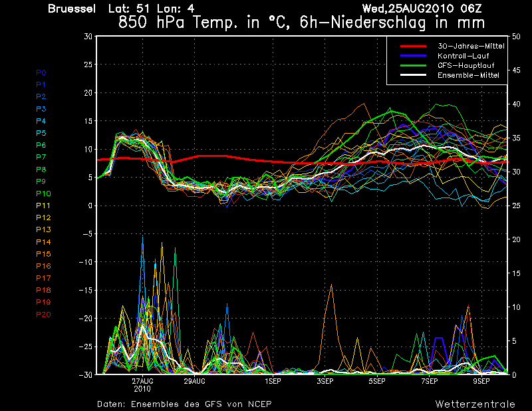Click the white Ensemble-Mittel legend line
The height and width of the screenshot is (411, 532).
[413, 75]
